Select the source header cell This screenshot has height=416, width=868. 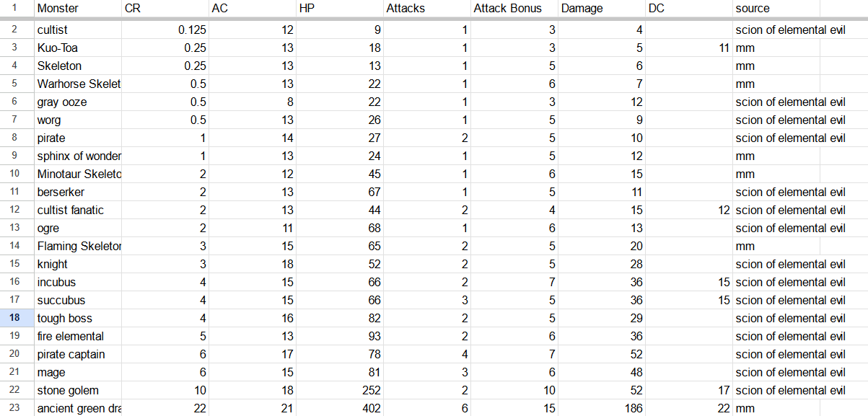pos(776,9)
